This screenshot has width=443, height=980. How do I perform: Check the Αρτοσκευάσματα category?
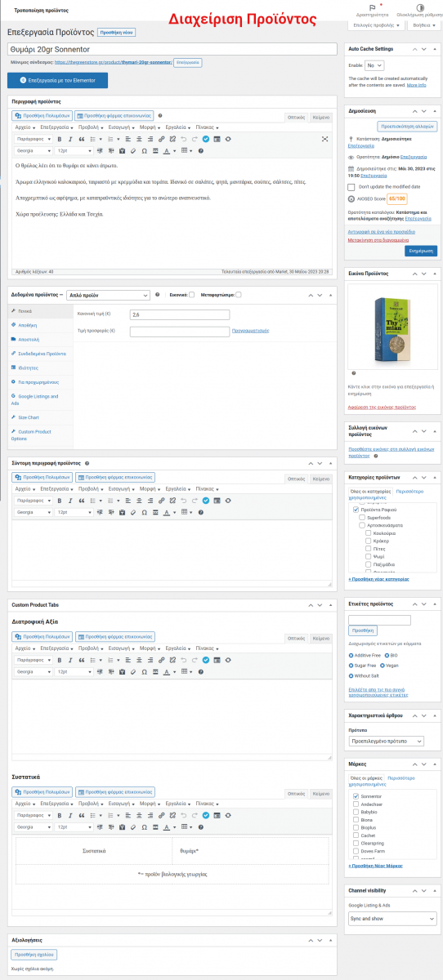[362, 525]
